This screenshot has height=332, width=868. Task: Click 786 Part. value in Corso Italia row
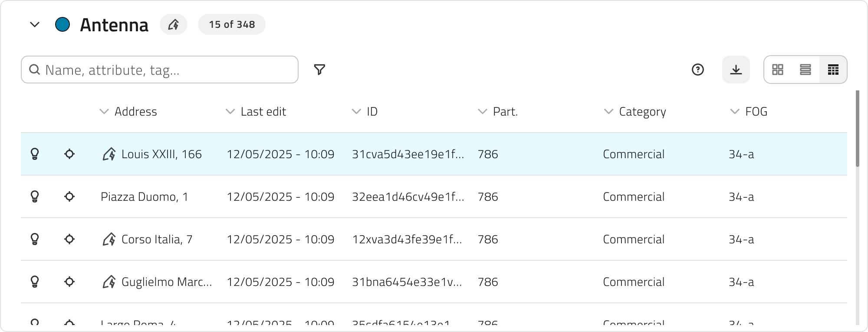coord(488,239)
